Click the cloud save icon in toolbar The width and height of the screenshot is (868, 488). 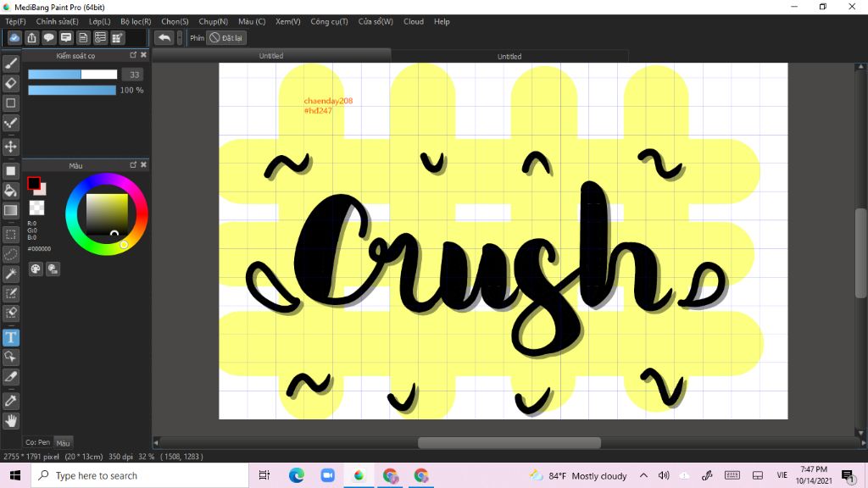pyautogui.click(x=14, y=37)
